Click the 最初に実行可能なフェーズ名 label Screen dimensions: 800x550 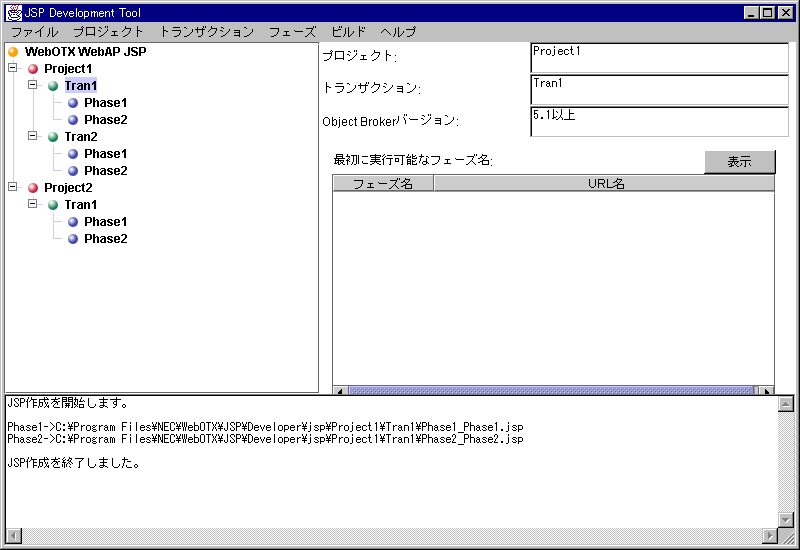[x=413, y=160]
